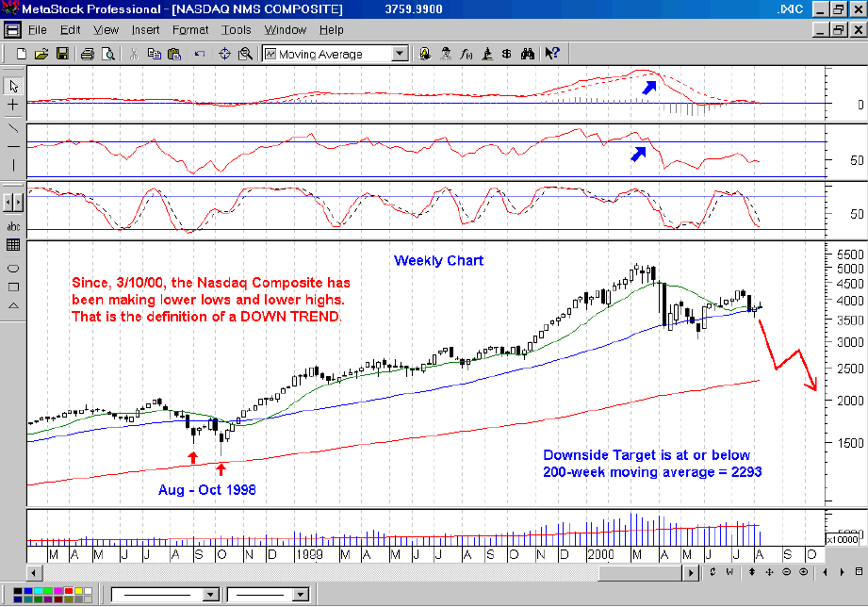Click the Cut scissors icon
868x607 pixels.
(x=134, y=54)
